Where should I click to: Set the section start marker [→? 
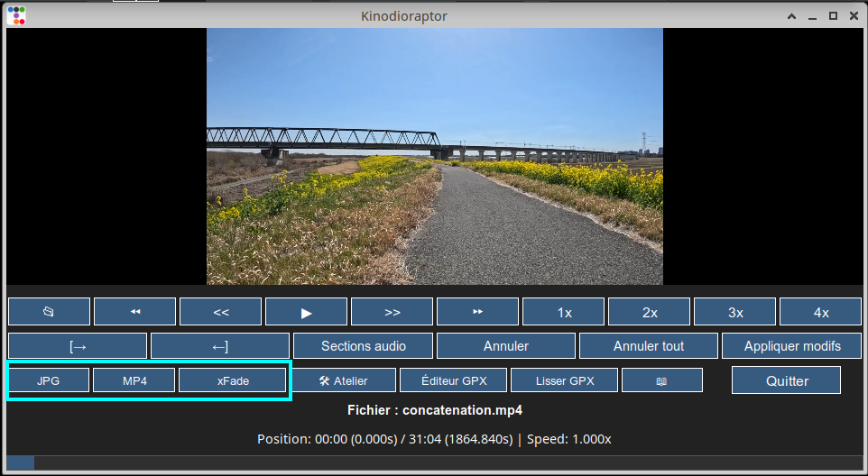(78, 346)
